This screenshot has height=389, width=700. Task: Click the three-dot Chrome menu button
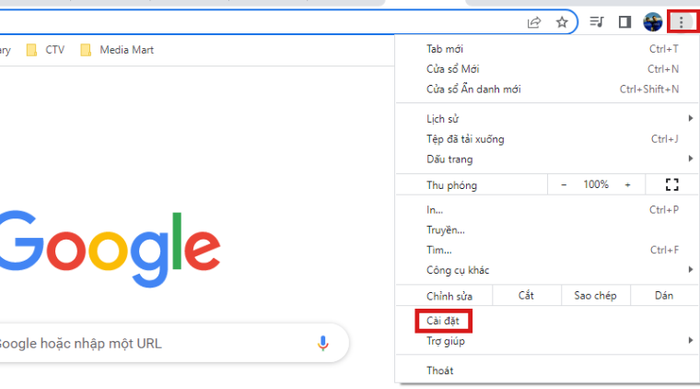click(681, 21)
